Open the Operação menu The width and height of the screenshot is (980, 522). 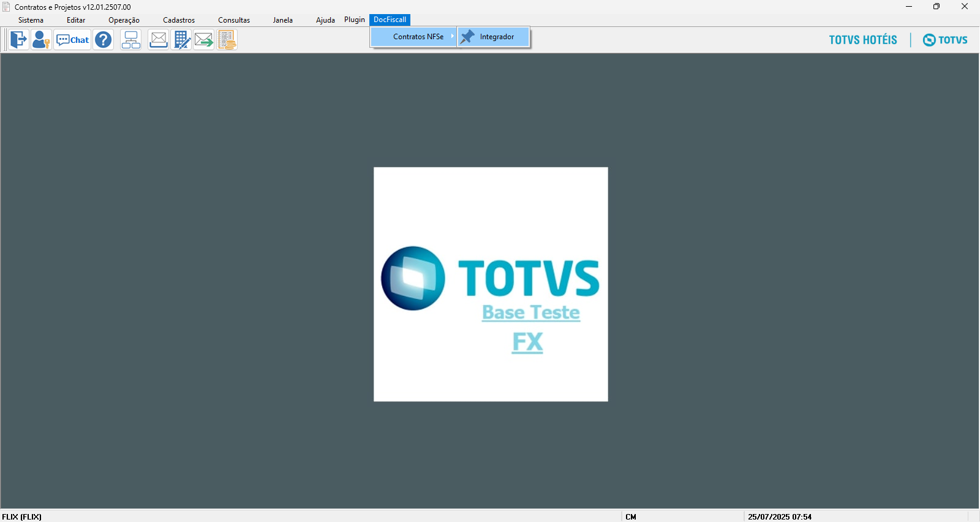124,20
